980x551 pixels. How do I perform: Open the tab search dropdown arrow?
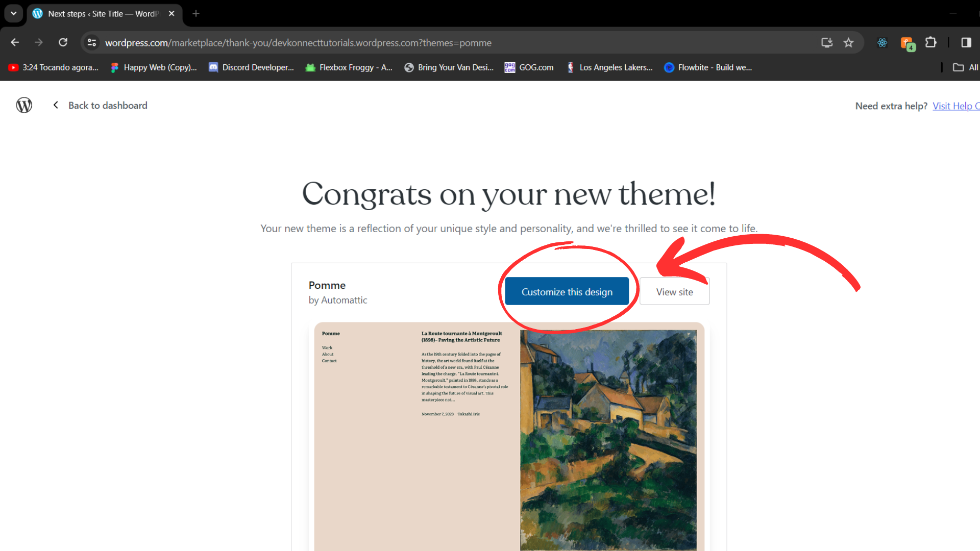pos(14,13)
